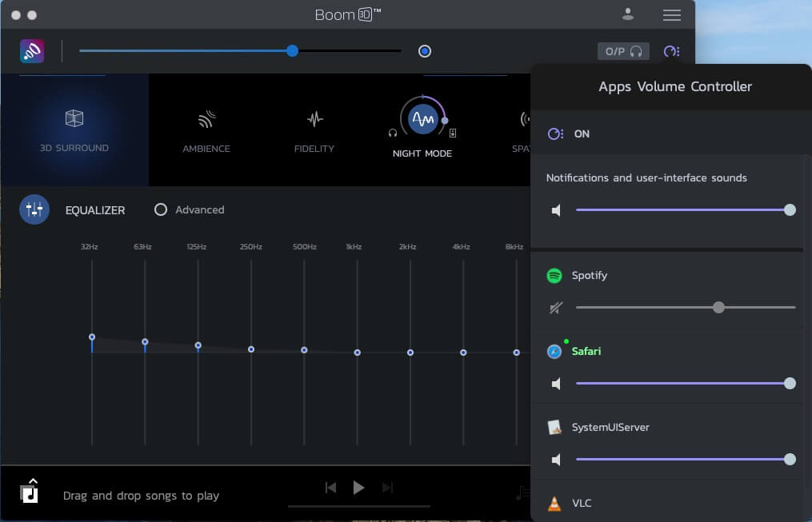This screenshot has width=812, height=522.
Task: Adjust the main volume slider handle
Action: [x=293, y=50]
